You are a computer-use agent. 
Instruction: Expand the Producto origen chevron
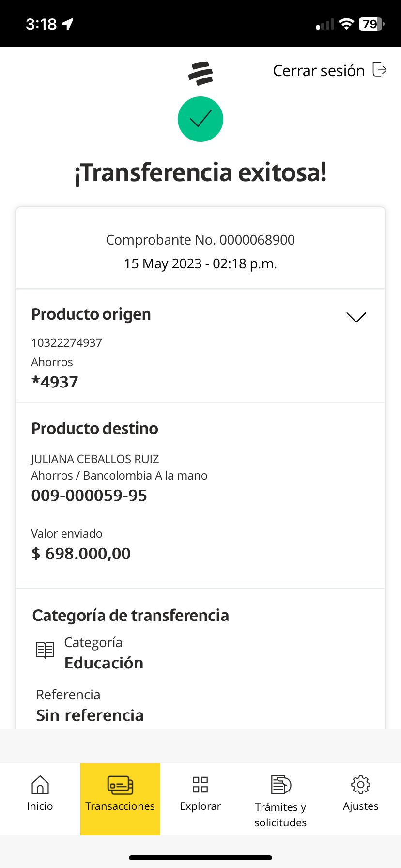(x=356, y=317)
